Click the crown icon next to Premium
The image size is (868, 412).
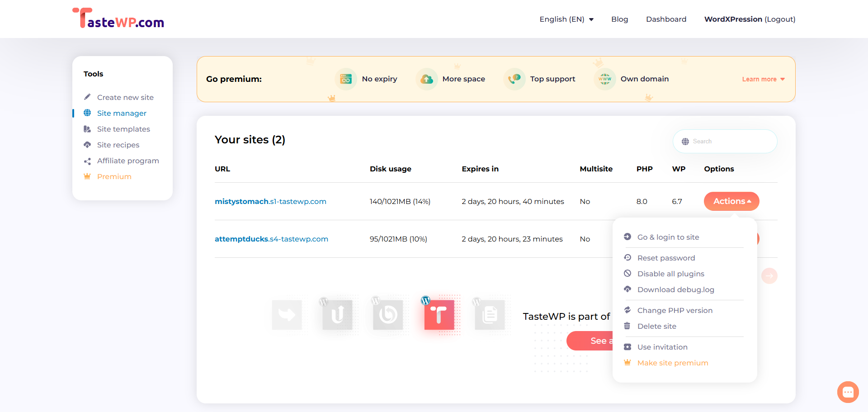(87, 176)
